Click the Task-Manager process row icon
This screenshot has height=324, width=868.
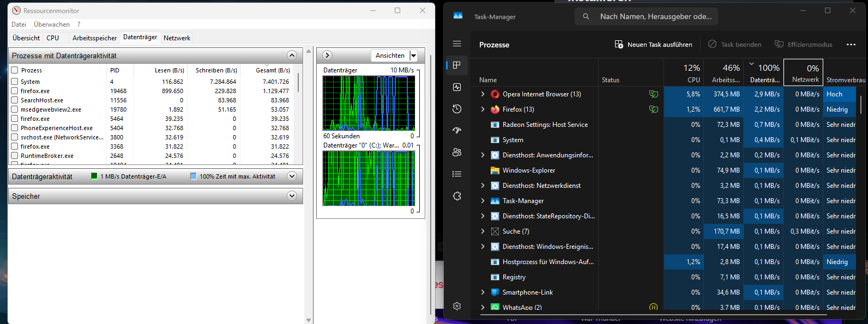click(x=495, y=201)
